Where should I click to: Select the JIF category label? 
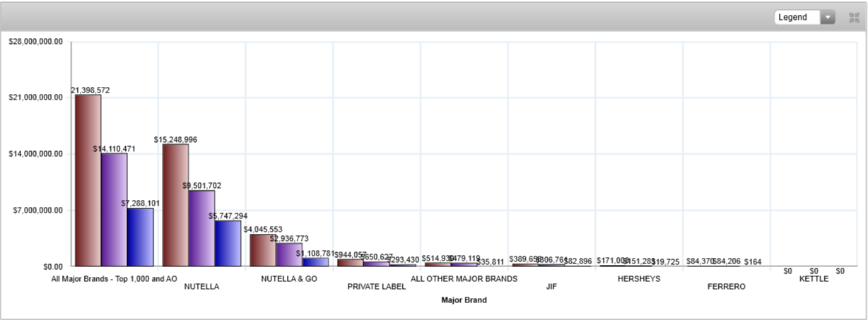(x=551, y=288)
